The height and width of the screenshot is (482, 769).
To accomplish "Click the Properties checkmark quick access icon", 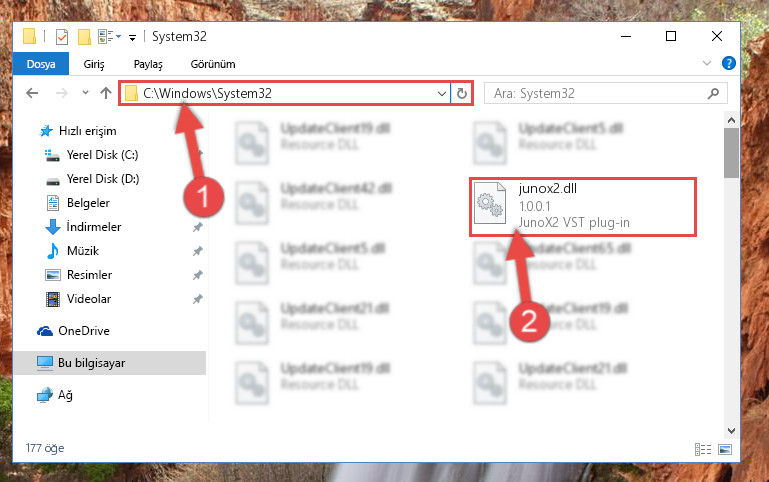I will [x=62, y=37].
